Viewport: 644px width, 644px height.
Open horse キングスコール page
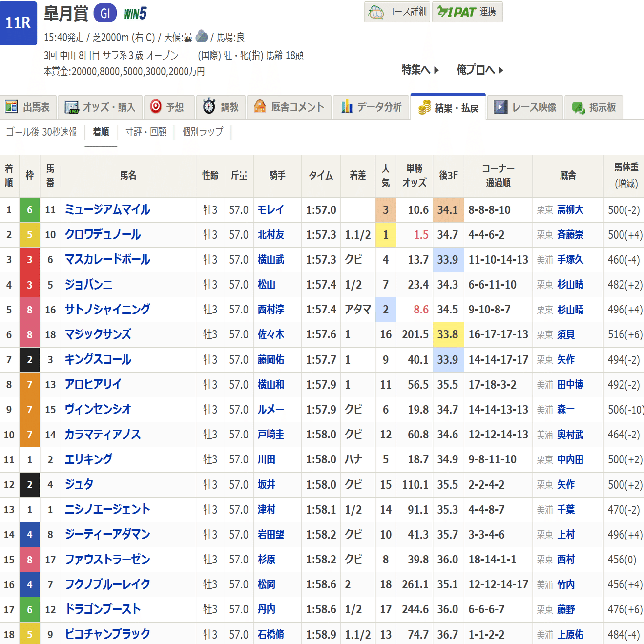point(98,359)
